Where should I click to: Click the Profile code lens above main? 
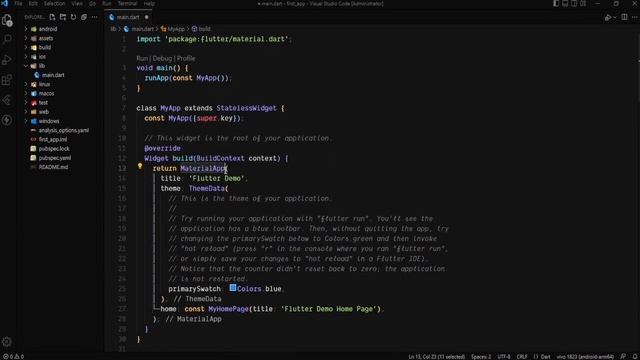(x=186, y=58)
